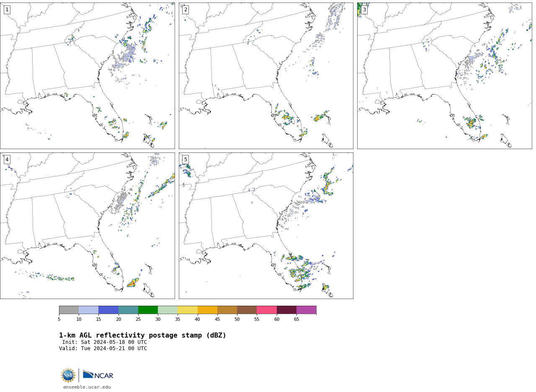Open ensemble member 5 reflectivity map
Image resolution: width=536 pixels, height=392 pixels.
(266, 226)
